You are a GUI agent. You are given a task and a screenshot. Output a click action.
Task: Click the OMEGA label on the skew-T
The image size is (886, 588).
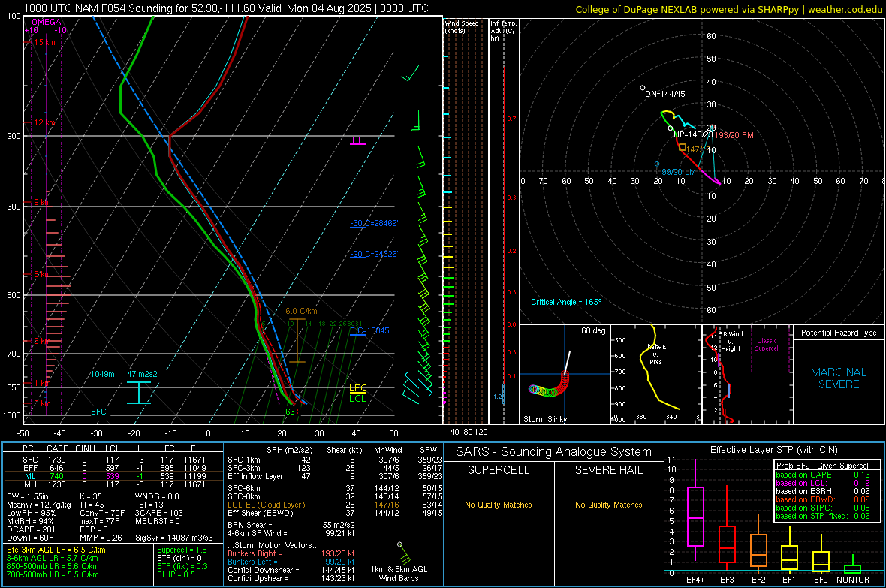(x=47, y=22)
